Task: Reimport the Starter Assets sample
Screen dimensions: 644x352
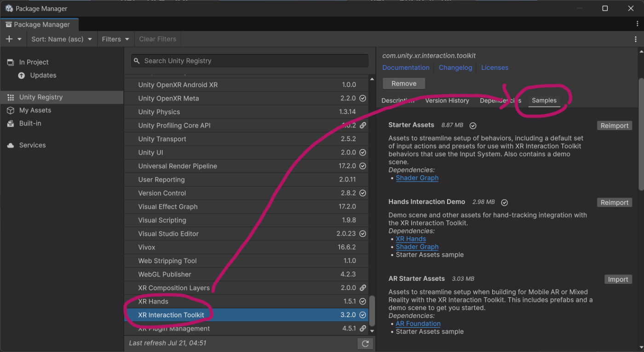Action: tap(615, 125)
